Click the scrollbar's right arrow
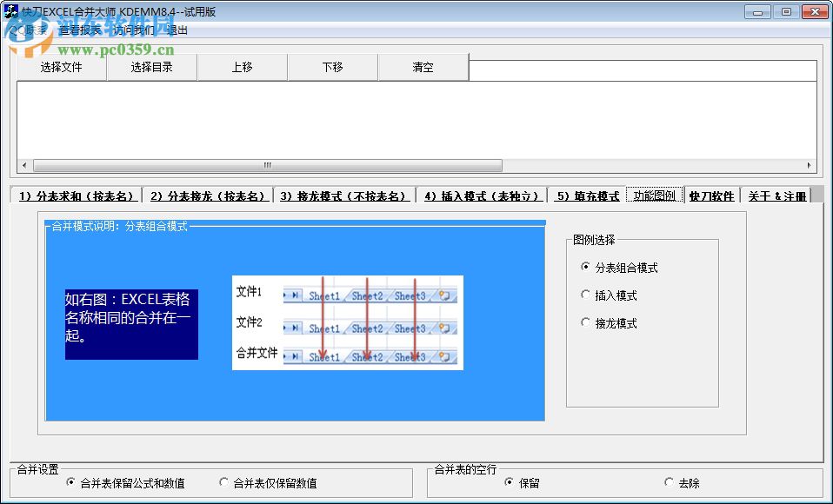833x504 pixels. click(x=809, y=165)
